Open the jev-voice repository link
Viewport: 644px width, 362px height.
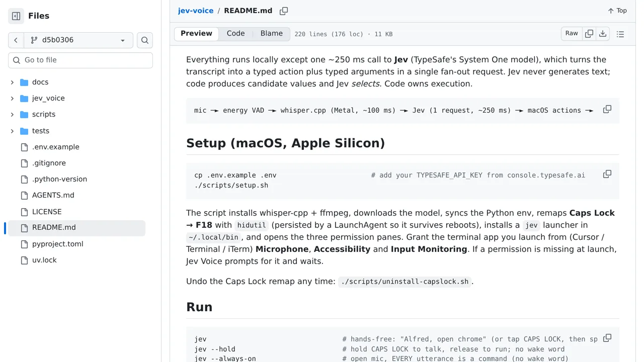[196, 11]
